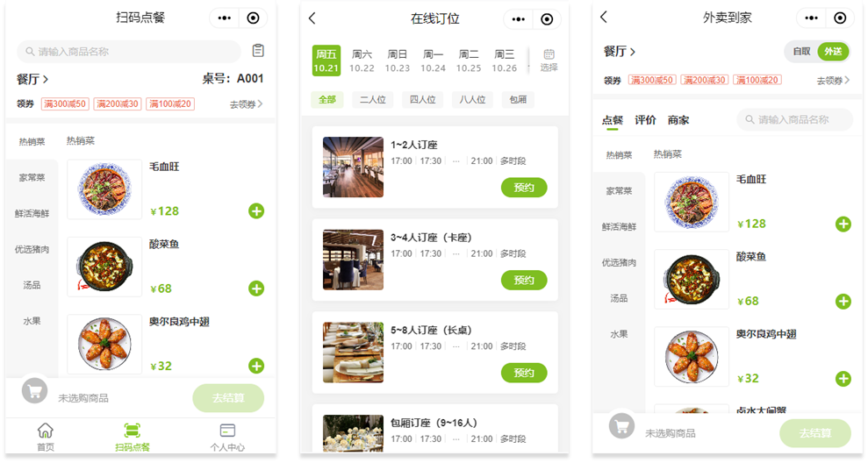Open the shopping cart in 扫码点餐
Viewport: 868px width, 463px height.
click(x=34, y=390)
